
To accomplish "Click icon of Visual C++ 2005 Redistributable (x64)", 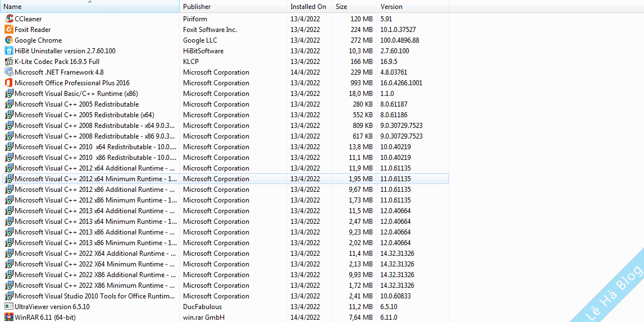I will (x=8, y=115).
